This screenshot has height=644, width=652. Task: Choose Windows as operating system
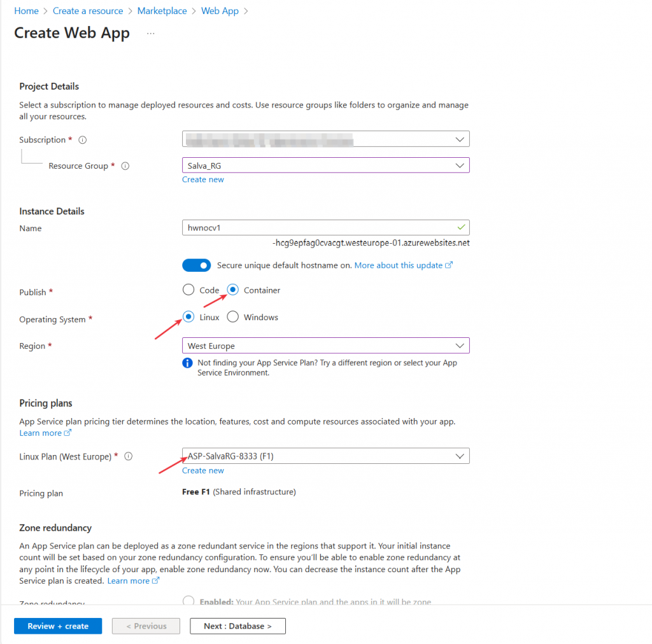pos(233,317)
